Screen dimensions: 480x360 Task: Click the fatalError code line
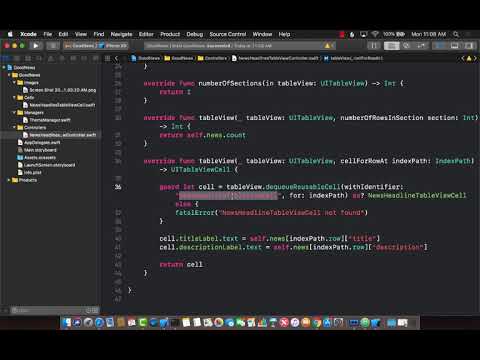(271, 213)
